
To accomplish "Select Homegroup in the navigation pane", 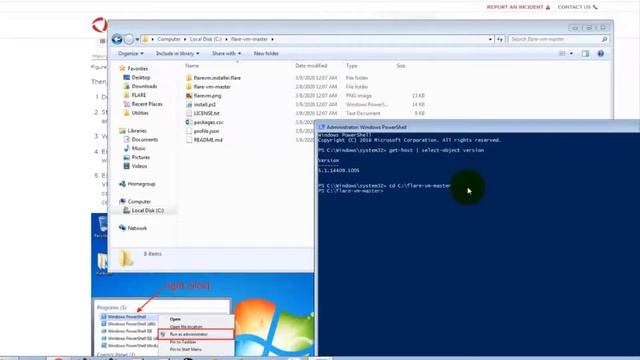I will point(141,184).
